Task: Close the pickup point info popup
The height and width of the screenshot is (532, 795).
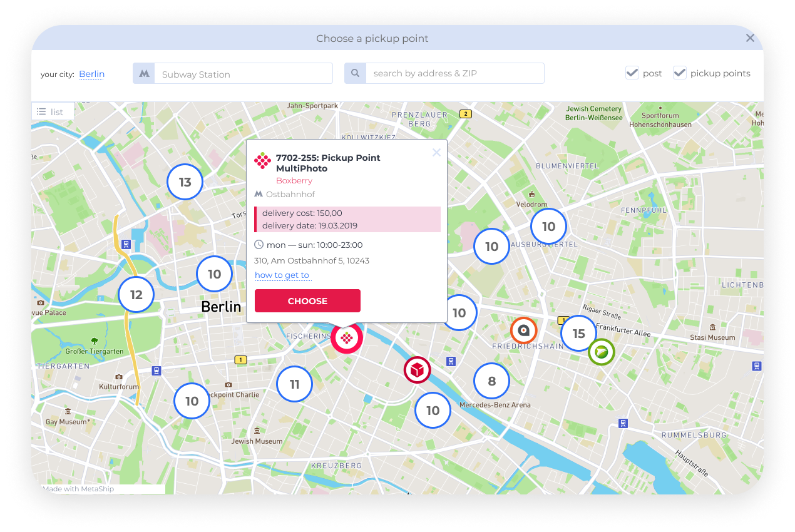Action: [x=436, y=152]
